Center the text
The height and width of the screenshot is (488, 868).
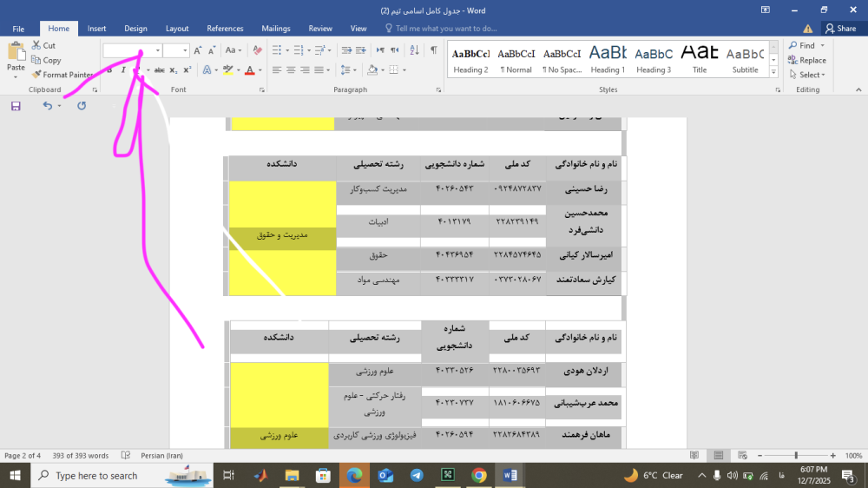[x=291, y=69]
